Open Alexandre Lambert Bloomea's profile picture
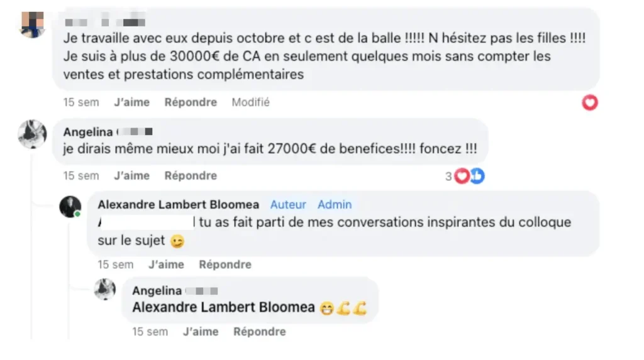 click(x=70, y=207)
